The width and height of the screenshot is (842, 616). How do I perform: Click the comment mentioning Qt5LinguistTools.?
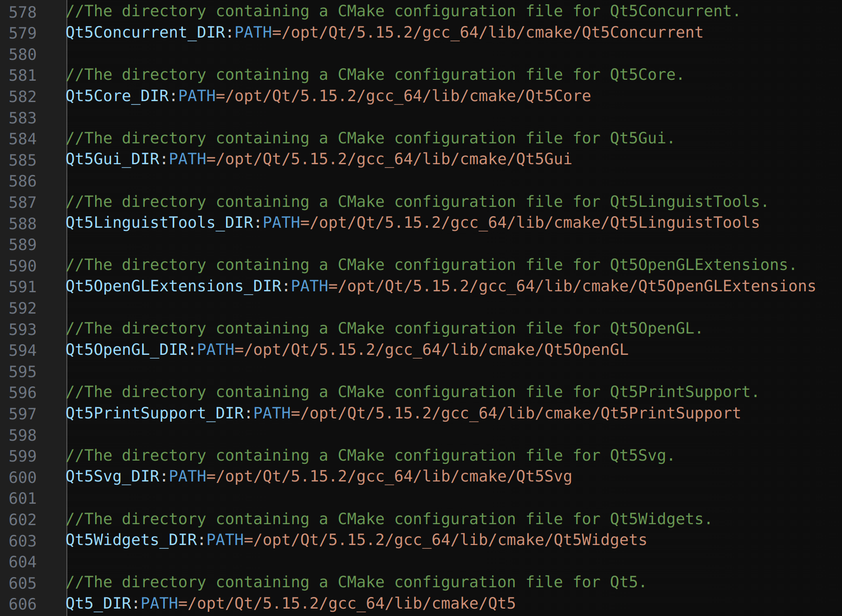(x=417, y=202)
